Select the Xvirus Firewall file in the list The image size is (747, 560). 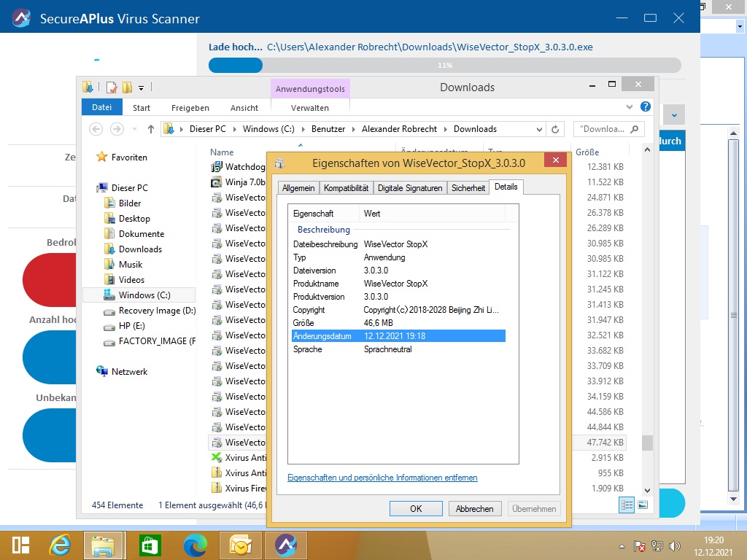click(x=239, y=488)
